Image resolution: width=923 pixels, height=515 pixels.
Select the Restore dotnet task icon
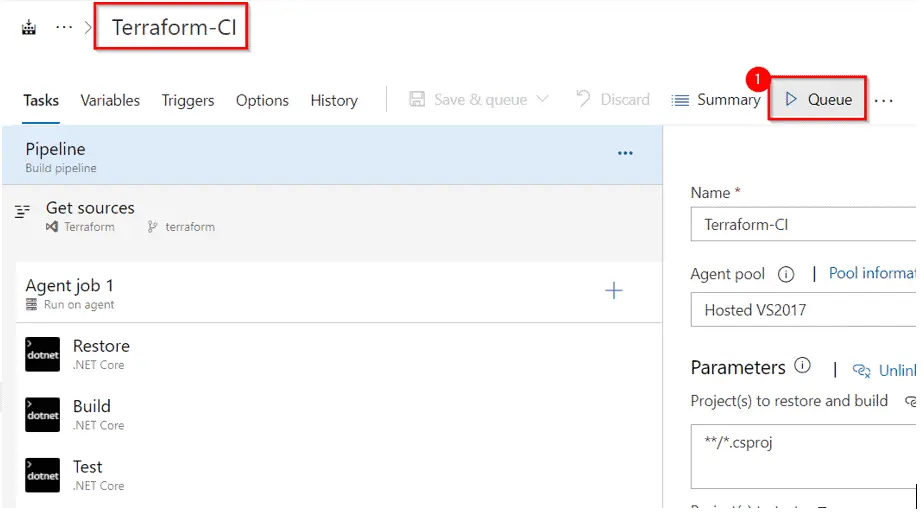point(43,354)
